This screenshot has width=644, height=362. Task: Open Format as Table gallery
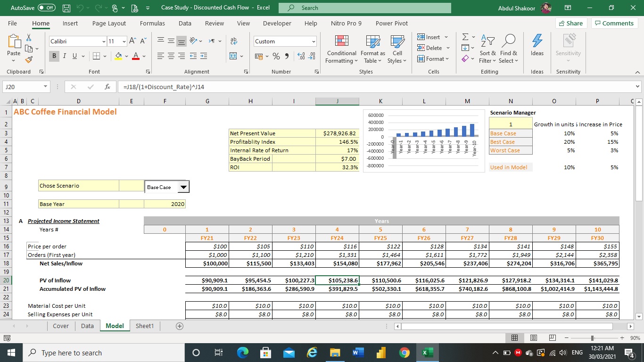pos(372,41)
